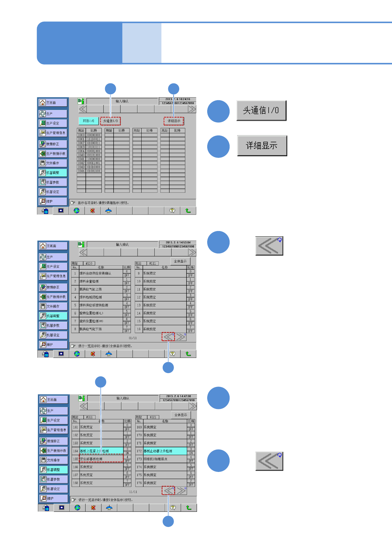392x555 pixels.
Task: Click top-bar right double arrow on 11/11 page screen
Action: coord(193,406)
